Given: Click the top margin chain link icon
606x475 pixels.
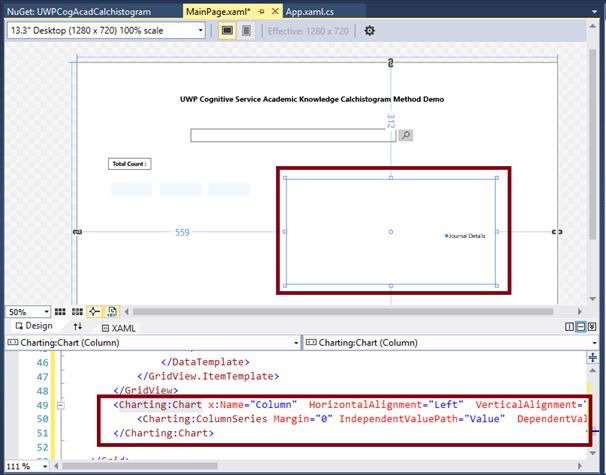Looking at the screenshot, I should point(391,63).
